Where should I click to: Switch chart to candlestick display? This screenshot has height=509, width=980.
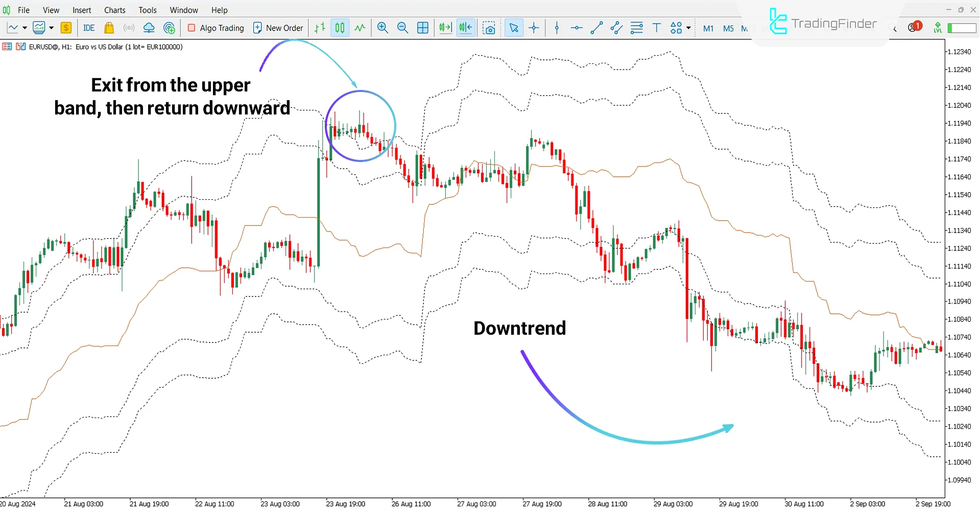click(340, 28)
